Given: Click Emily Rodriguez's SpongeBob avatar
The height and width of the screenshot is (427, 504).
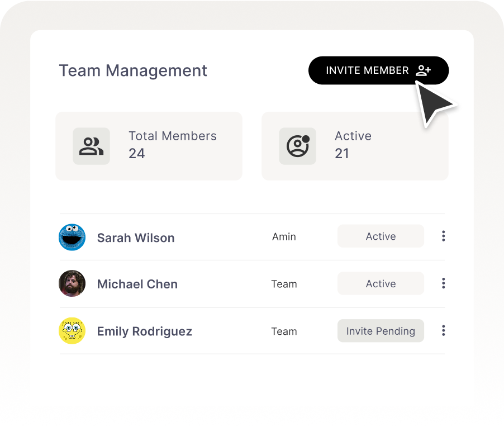Looking at the screenshot, I should coord(72,331).
